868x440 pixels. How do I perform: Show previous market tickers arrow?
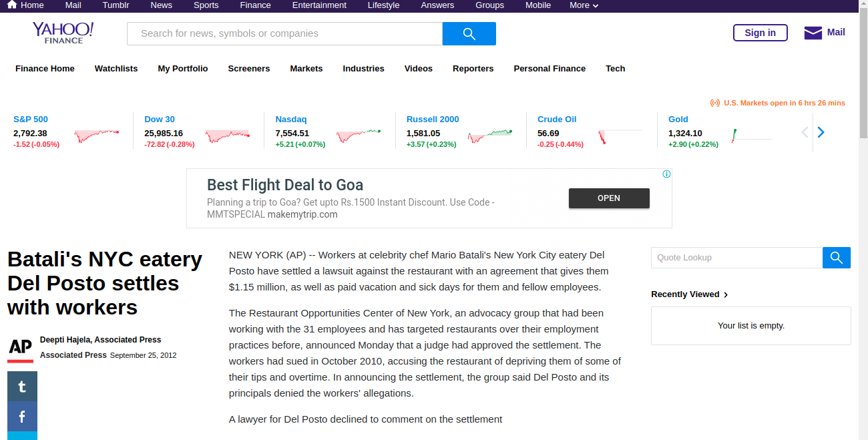805,132
